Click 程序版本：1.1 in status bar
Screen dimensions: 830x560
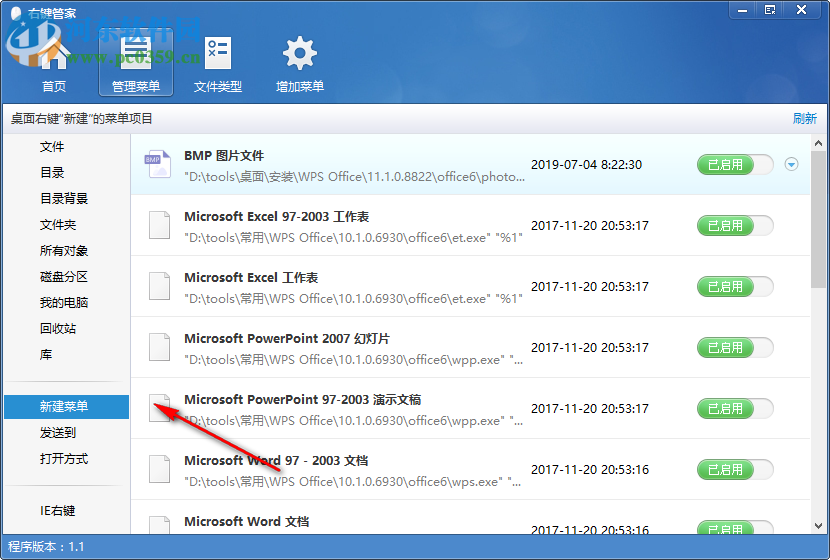click(x=46, y=547)
